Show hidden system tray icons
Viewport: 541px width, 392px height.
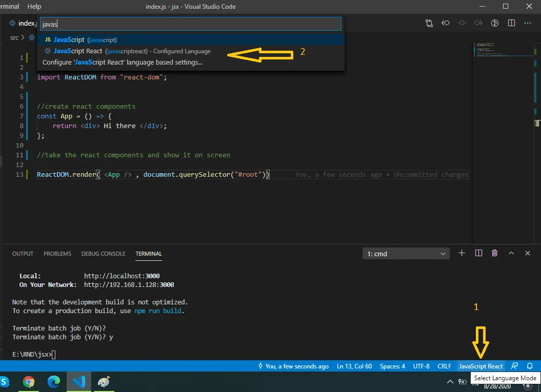[x=450, y=382]
